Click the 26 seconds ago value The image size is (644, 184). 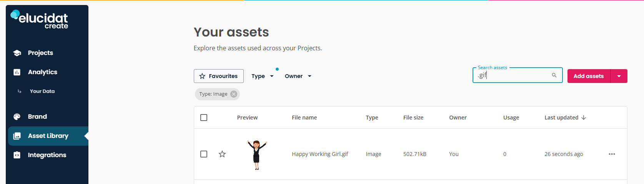tap(564, 154)
